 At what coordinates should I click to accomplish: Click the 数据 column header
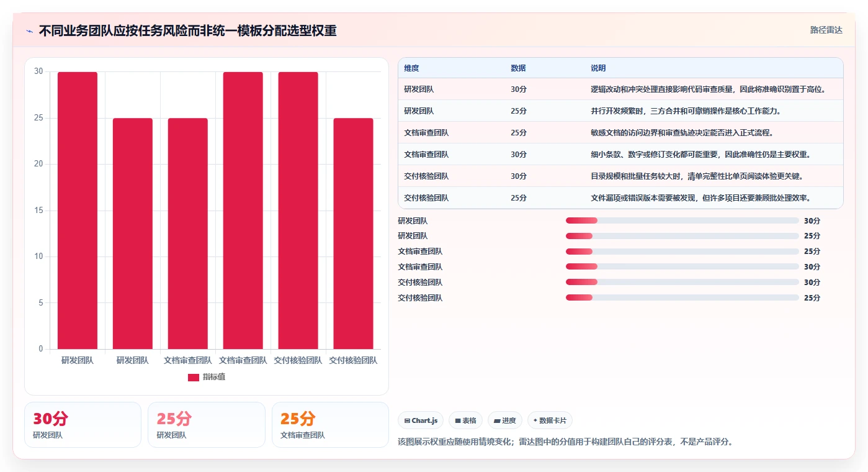pos(518,68)
